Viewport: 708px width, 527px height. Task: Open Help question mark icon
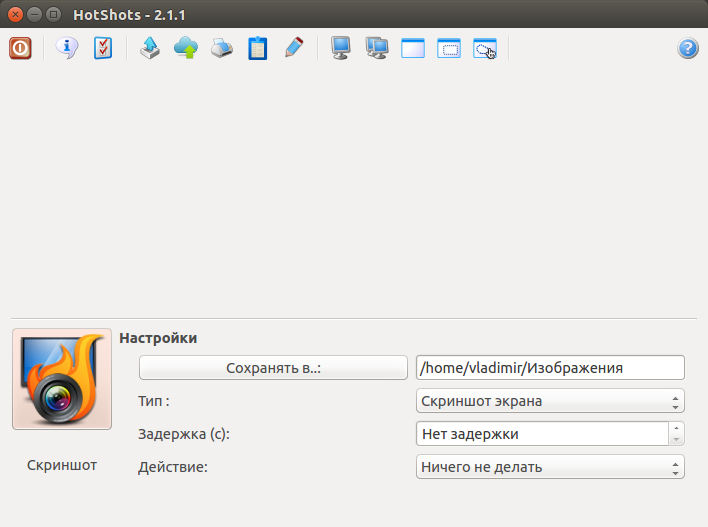tap(688, 48)
